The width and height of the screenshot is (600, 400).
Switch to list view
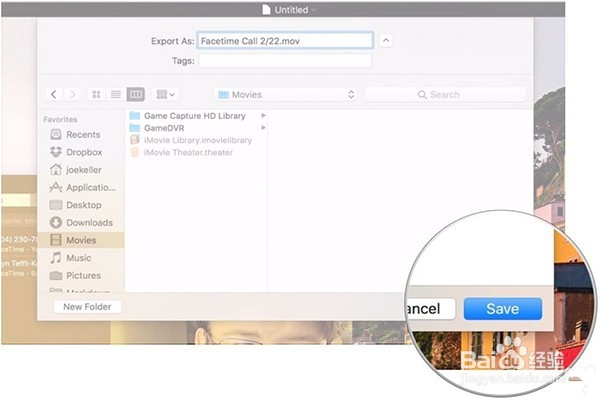116,94
